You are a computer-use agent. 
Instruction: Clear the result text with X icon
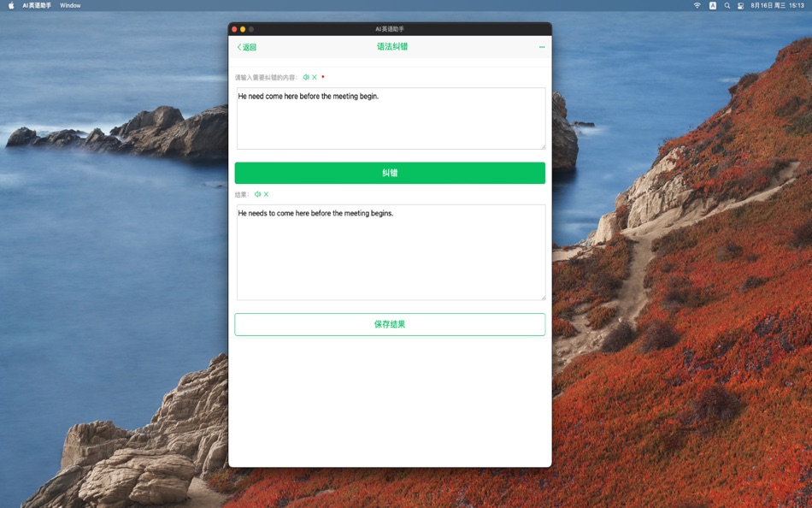point(266,194)
